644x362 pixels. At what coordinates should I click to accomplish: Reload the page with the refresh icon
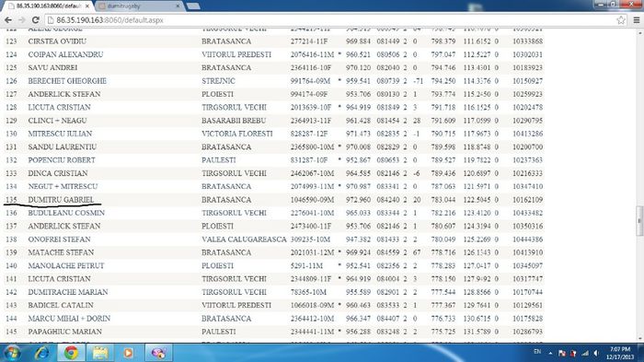tap(35, 19)
